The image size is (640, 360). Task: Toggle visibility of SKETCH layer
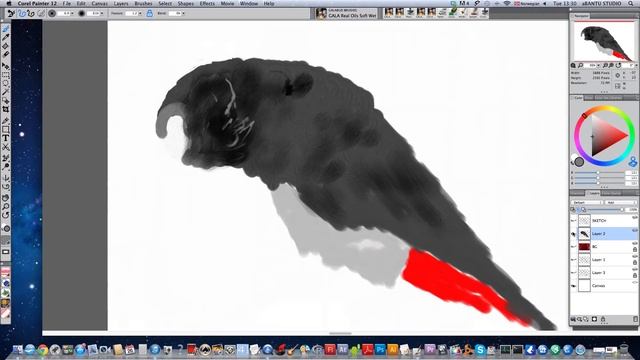coord(573,220)
